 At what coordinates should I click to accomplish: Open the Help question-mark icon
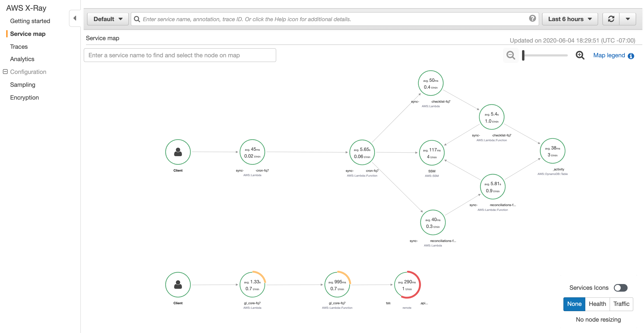click(532, 18)
